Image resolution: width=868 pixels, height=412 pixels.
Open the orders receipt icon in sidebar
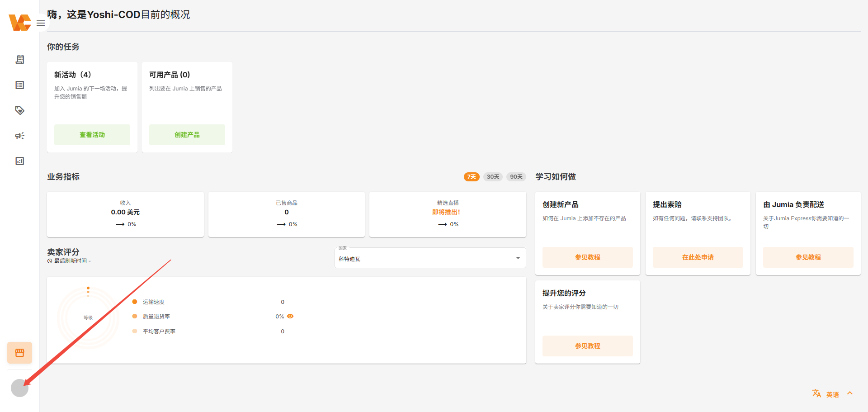19,60
